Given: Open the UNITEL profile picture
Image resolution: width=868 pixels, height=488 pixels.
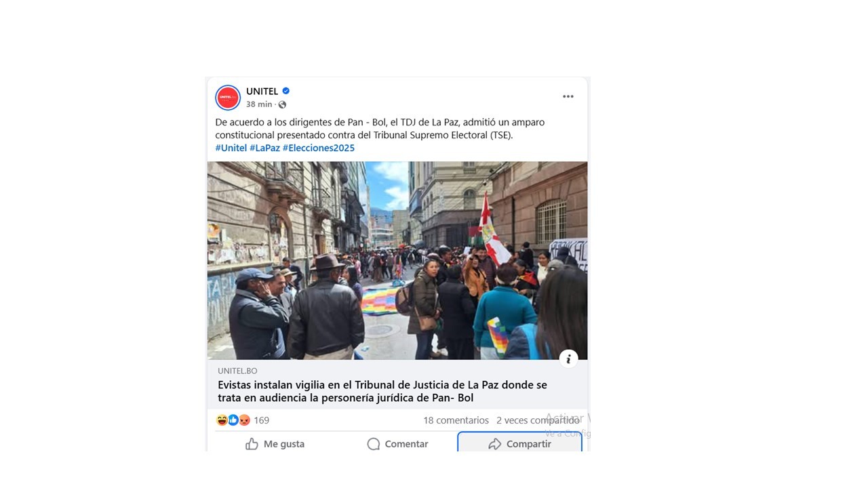Looking at the screenshot, I should pyautogui.click(x=228, y=98).
